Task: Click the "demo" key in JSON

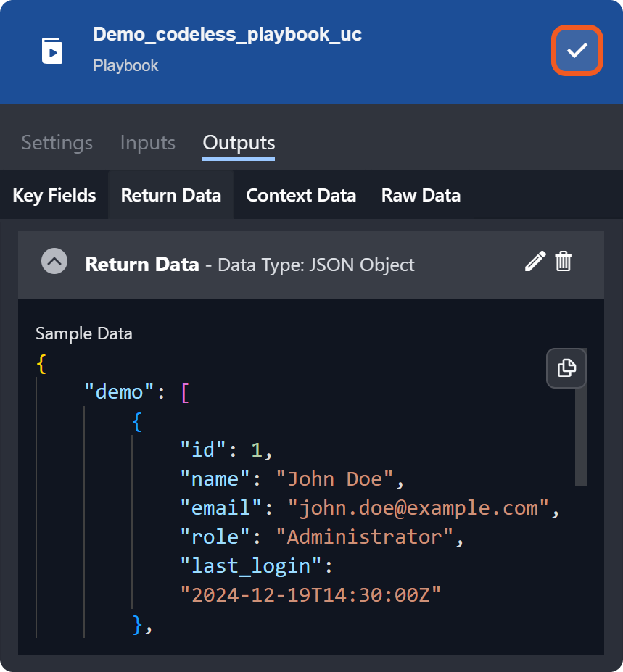Action: tap(115, 392)
